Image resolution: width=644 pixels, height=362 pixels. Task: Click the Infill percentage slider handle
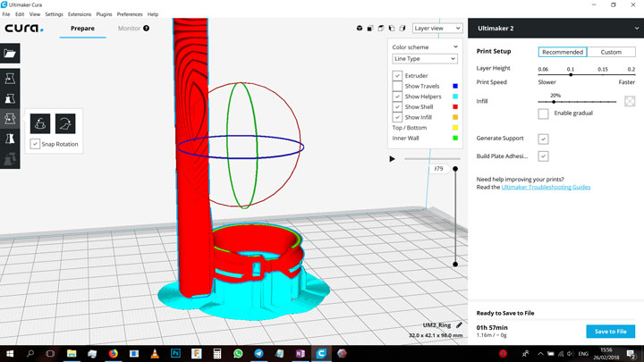coord(554,102)
